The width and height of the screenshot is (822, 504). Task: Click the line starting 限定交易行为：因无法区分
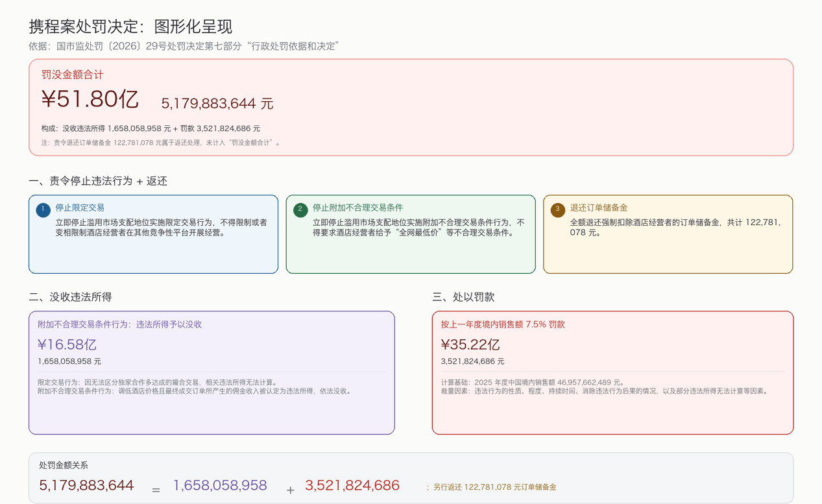click(x=158, y=383)
